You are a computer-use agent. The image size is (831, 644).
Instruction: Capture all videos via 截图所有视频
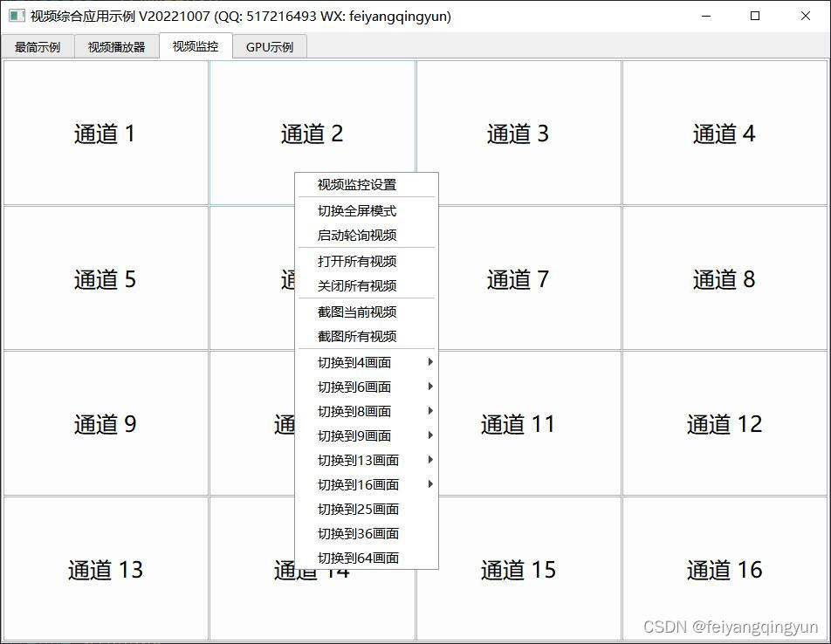click(355, 336)
